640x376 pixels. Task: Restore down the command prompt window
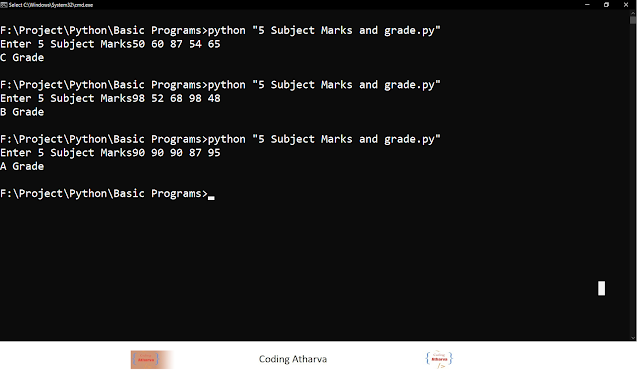607,5
